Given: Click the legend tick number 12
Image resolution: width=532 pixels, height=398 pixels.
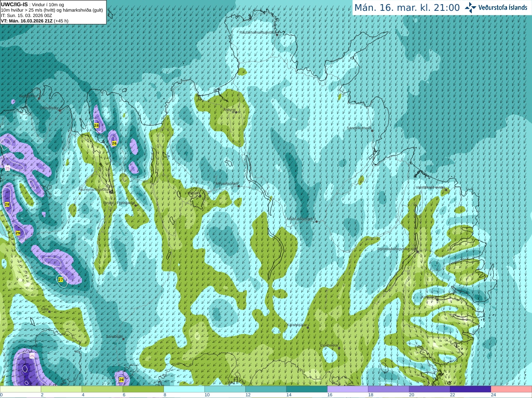Looking at the screenshot, I should 248,395.
